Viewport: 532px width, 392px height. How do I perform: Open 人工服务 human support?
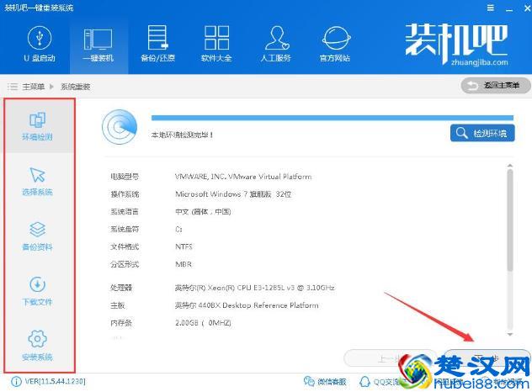click(276, 44)
